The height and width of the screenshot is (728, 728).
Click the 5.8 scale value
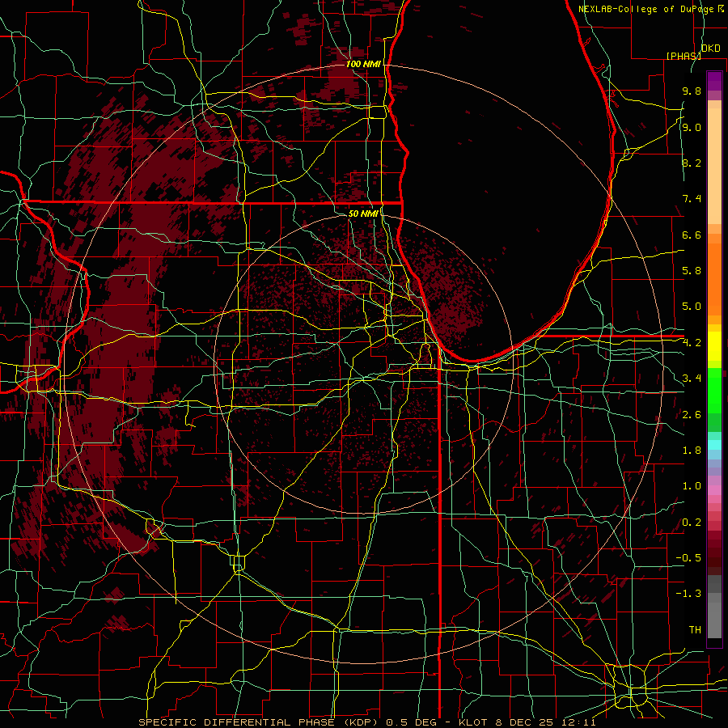coord(692,271)
